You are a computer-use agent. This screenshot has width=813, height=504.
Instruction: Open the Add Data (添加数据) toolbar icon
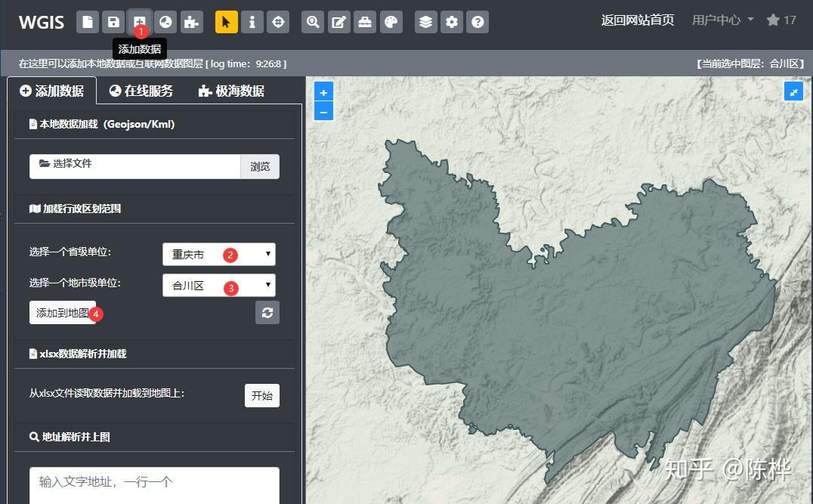[x=140, y=22]
